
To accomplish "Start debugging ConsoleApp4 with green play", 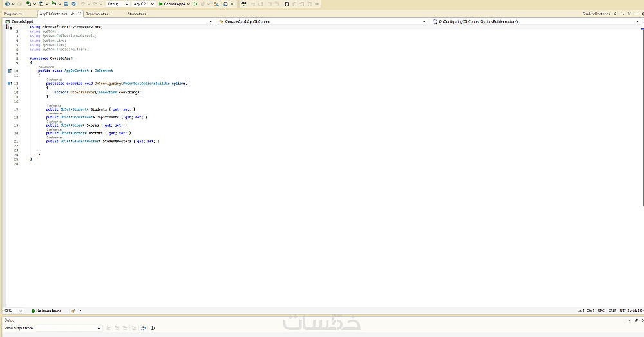I will 172,4.
